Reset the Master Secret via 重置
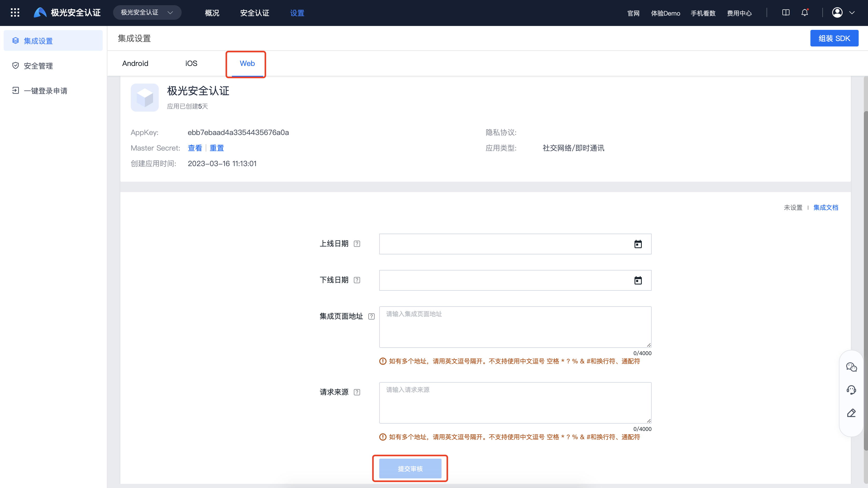The image size is (868, 488). click(217, 148)
